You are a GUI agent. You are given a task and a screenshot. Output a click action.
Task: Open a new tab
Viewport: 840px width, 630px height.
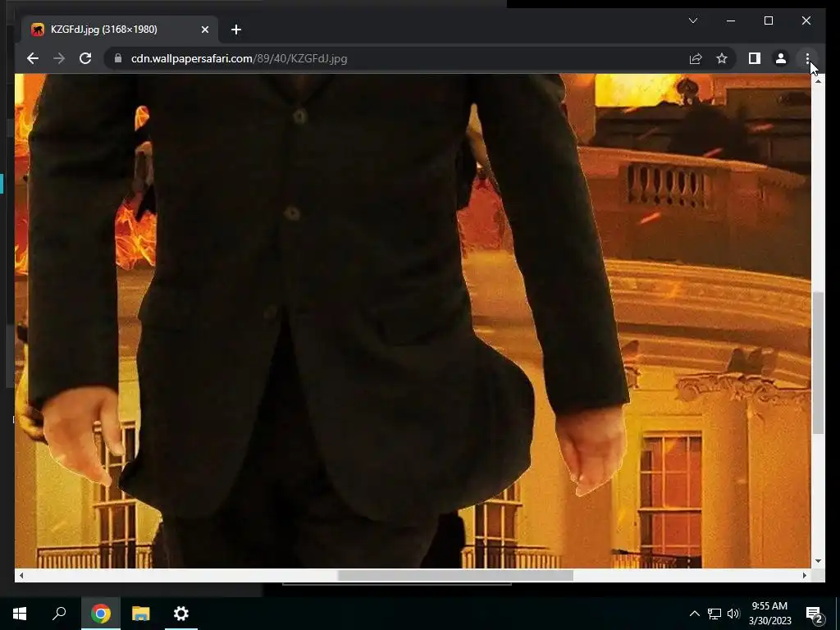click(x=236, y=30)
